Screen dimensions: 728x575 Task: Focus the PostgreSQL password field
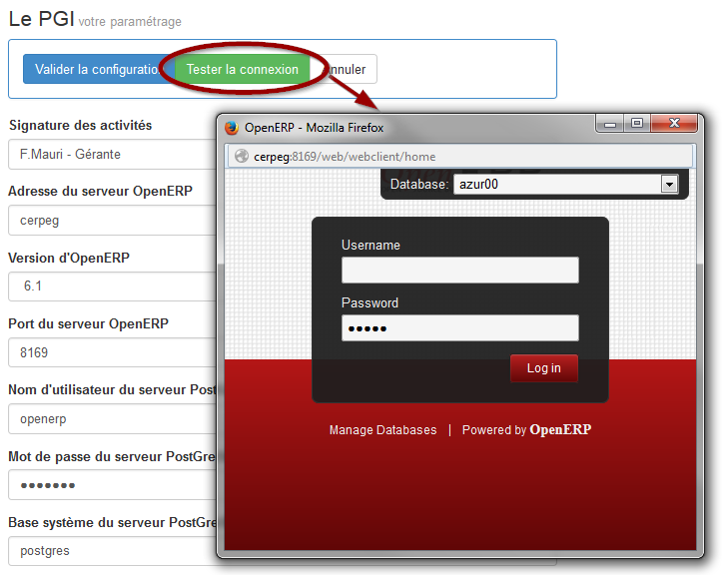[x=113, y=485]
